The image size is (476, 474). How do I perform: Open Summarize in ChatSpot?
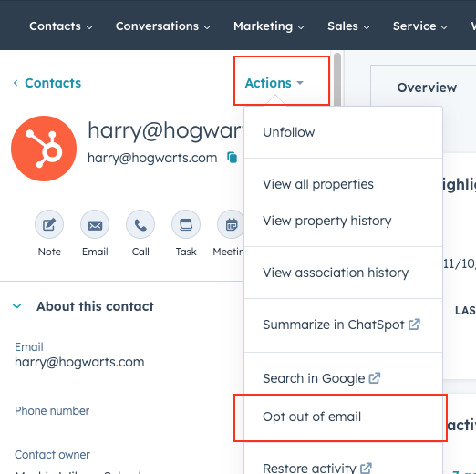(341, 325)
